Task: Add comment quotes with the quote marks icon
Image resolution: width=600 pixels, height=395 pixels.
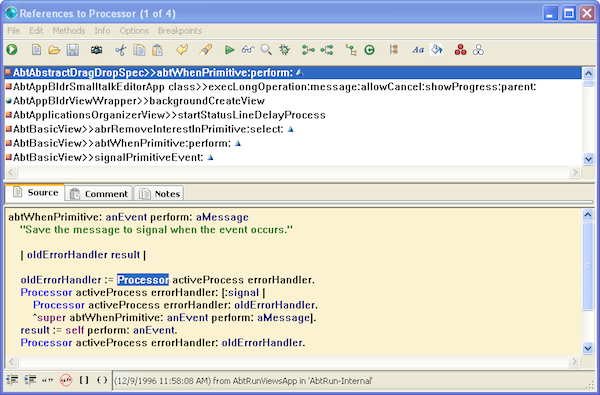Action: (48, 380)
